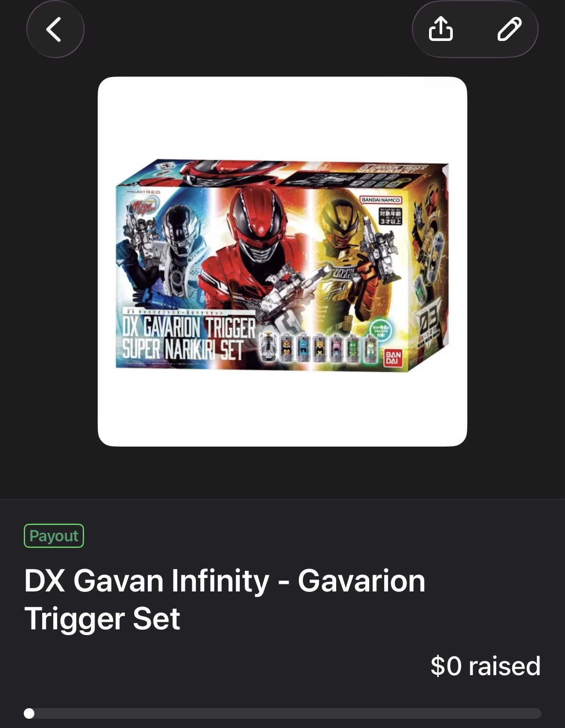Image resolution: width=565 pixels, height=728 pixels.
Task: Open the product box image thumbnail
Action: (282, 262)
